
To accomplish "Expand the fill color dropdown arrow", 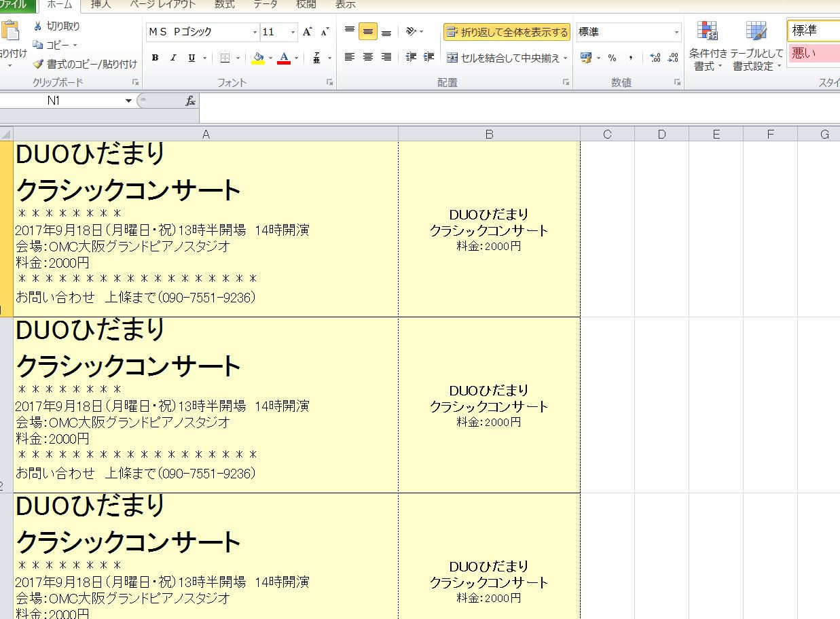I will click(x=270, y=58).
